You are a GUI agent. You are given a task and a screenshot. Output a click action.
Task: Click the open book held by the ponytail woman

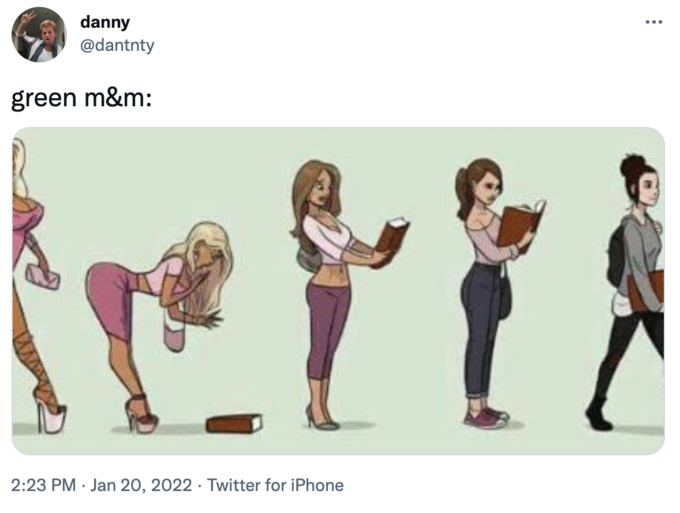tap(521, 223)
